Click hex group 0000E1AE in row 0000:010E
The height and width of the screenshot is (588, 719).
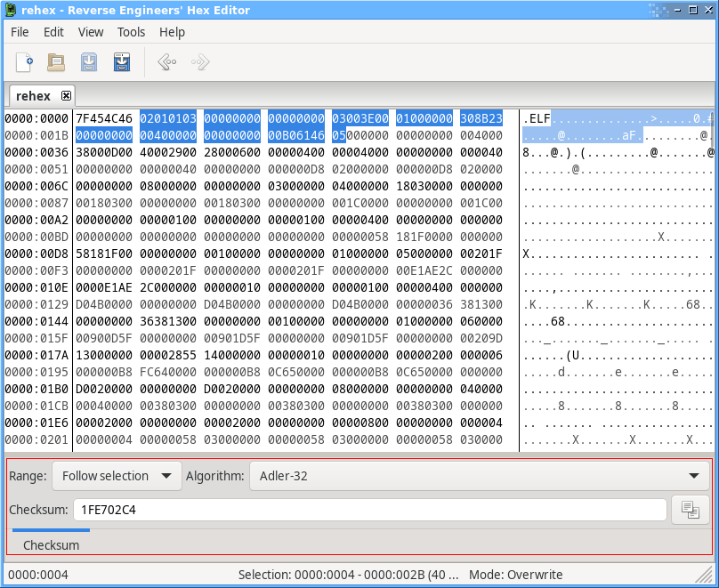click(x=104, y=288)
